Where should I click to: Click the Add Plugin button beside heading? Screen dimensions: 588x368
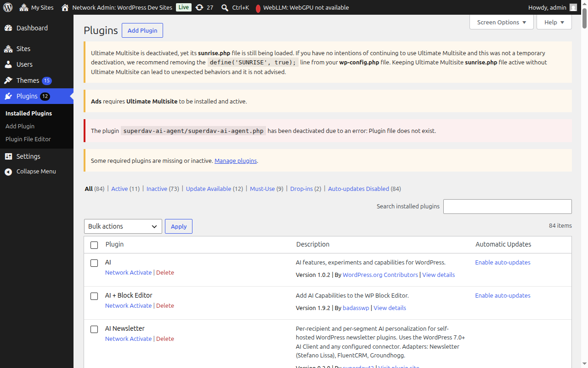click(x=142, y=30)
